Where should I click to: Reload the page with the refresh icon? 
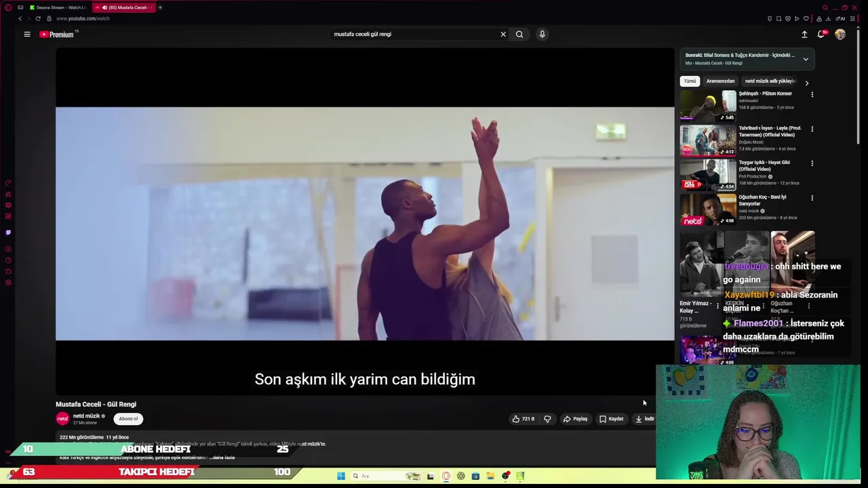(x=38, y=18)
